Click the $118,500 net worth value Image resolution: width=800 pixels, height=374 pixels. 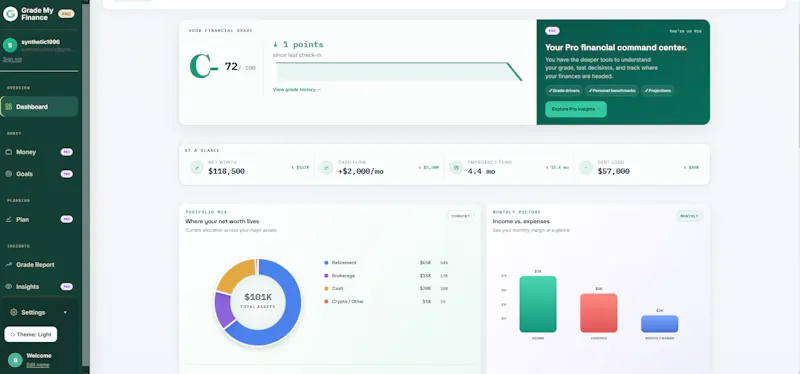coord(227,171)
